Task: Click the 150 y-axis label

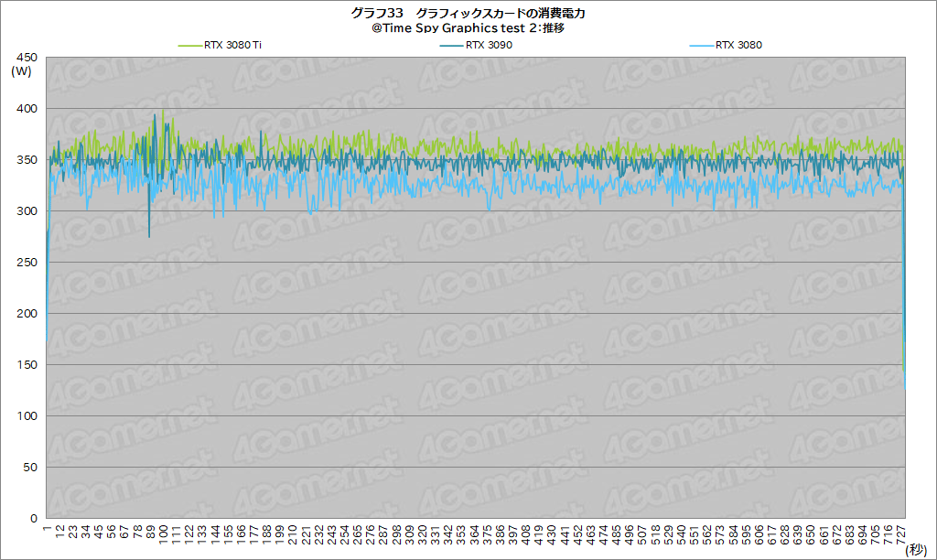Action: pos(27,364)
